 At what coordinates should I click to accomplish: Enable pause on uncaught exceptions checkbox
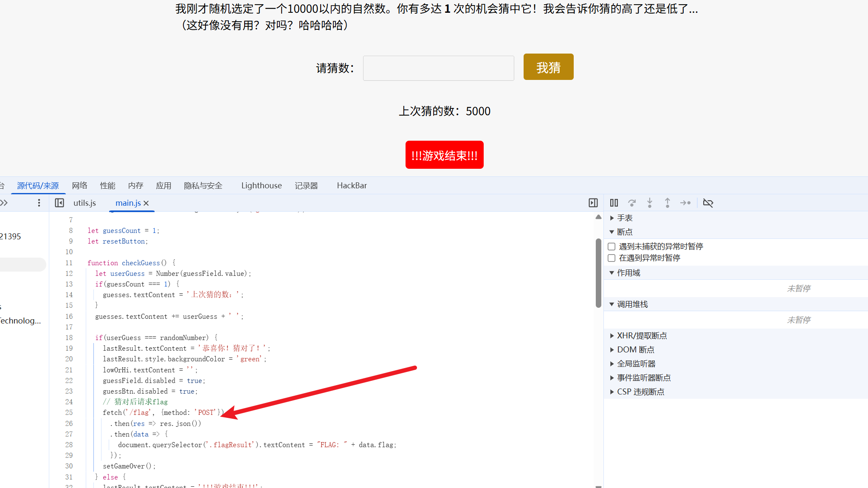[612, 247]
